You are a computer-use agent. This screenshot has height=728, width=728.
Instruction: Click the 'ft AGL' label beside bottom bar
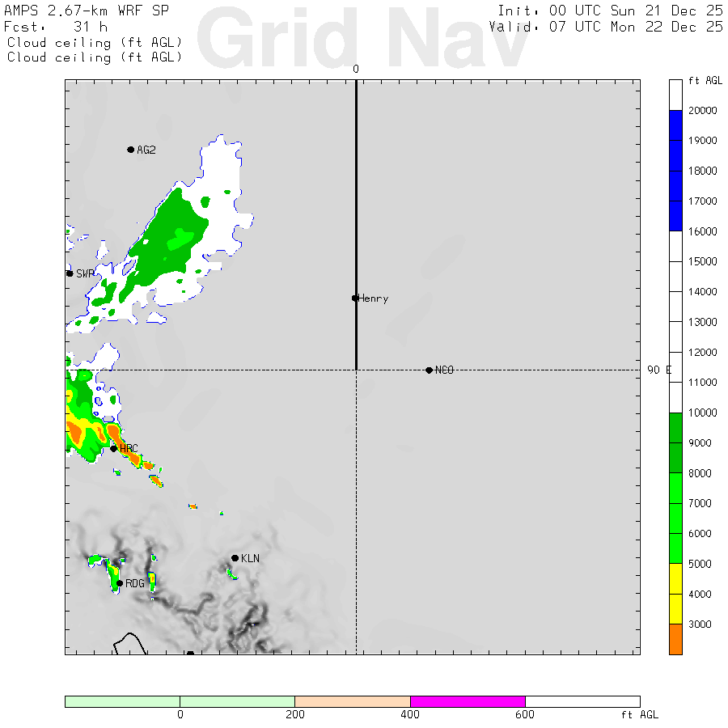click(x=640, y=714)
